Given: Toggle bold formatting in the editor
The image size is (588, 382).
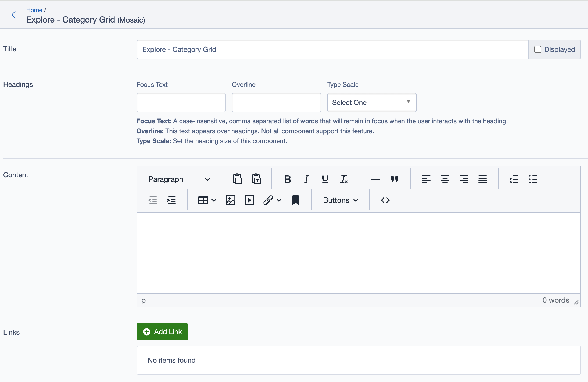Looking at the screenshot, I should coord(287,179).
